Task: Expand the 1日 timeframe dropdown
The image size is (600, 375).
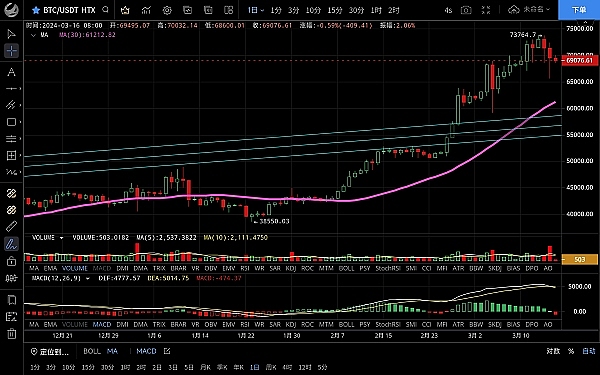Action: [x=255, y=10]
